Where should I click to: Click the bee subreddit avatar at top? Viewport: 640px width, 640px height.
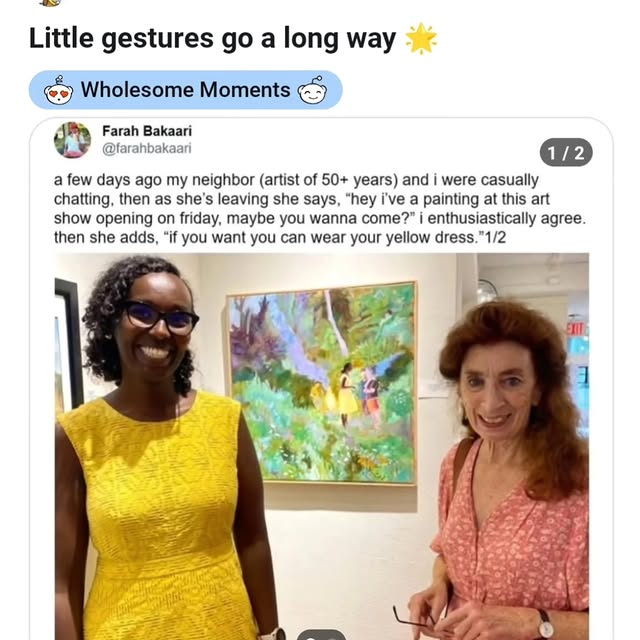point(50,3)
